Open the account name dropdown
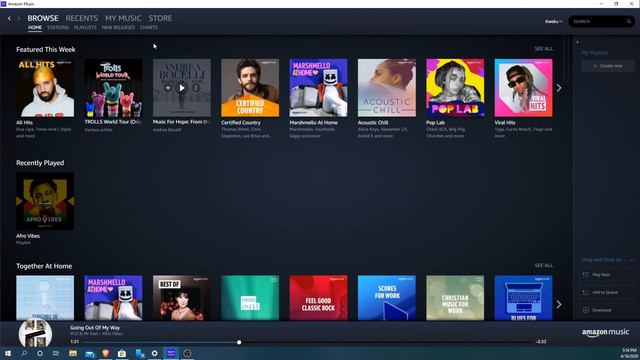Viewport: 640px width, 360px height. click(553, 22)
